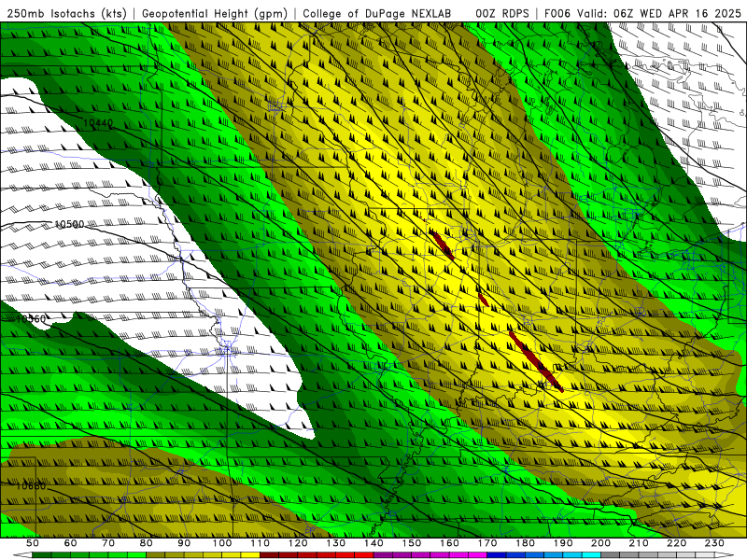
Task: Click the 170 value on the color scale
Action: tap(487, 543)
